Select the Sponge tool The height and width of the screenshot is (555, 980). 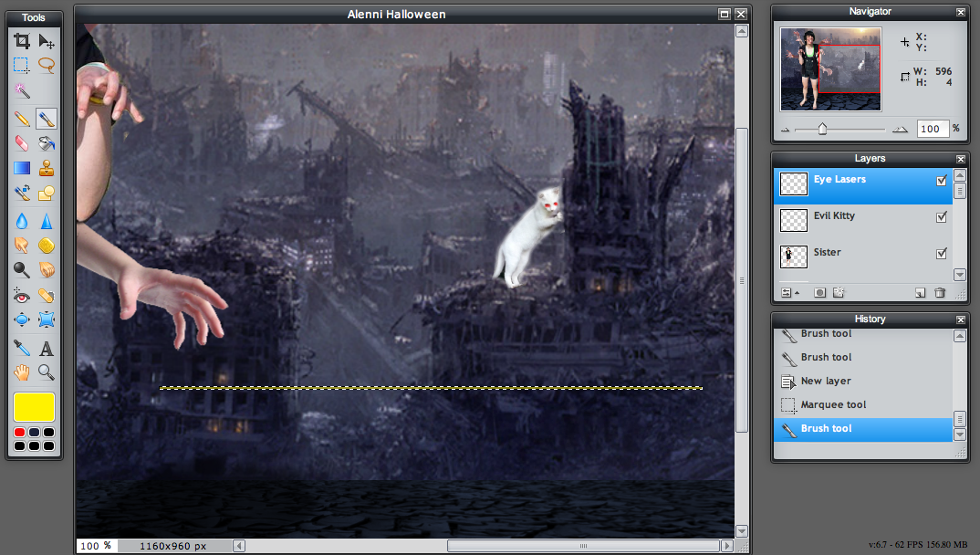coord(47,245)
